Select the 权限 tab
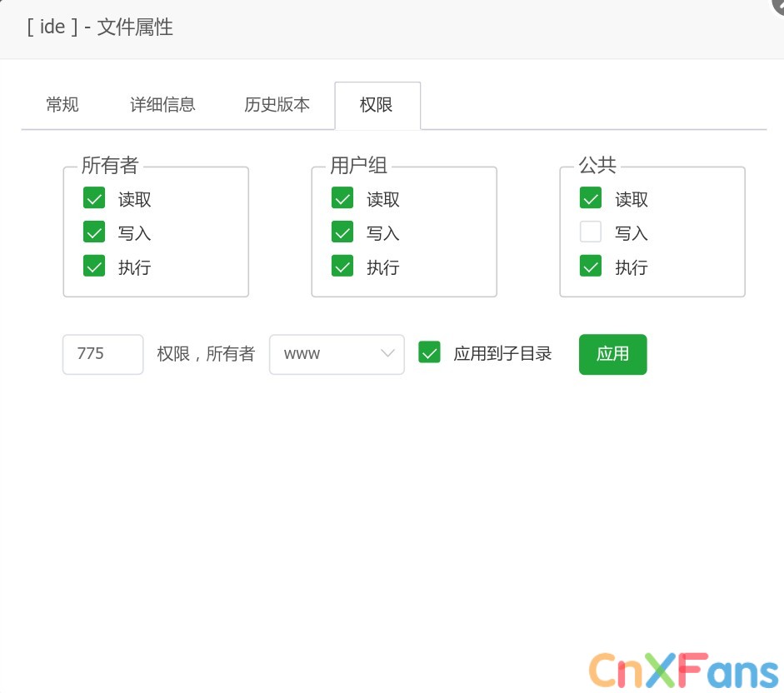The width and height of the screenshot is (784, 693). point(377,105)
